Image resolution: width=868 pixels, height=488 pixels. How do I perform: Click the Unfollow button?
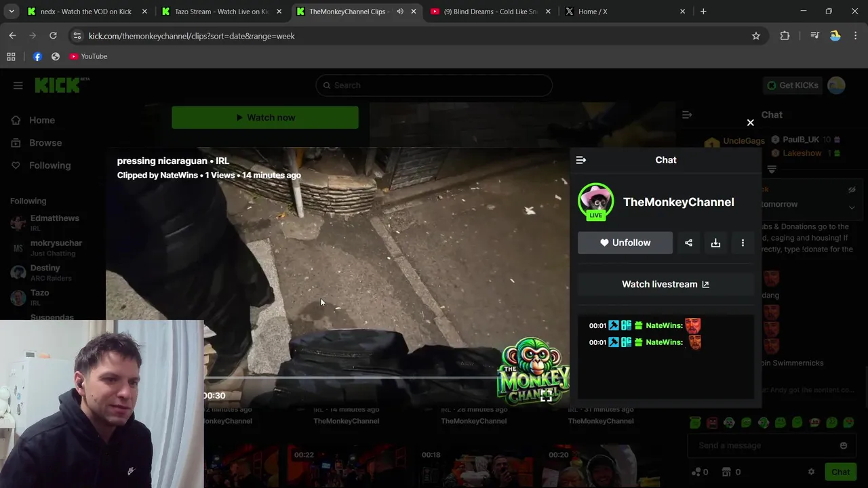(x=625, y=243)
